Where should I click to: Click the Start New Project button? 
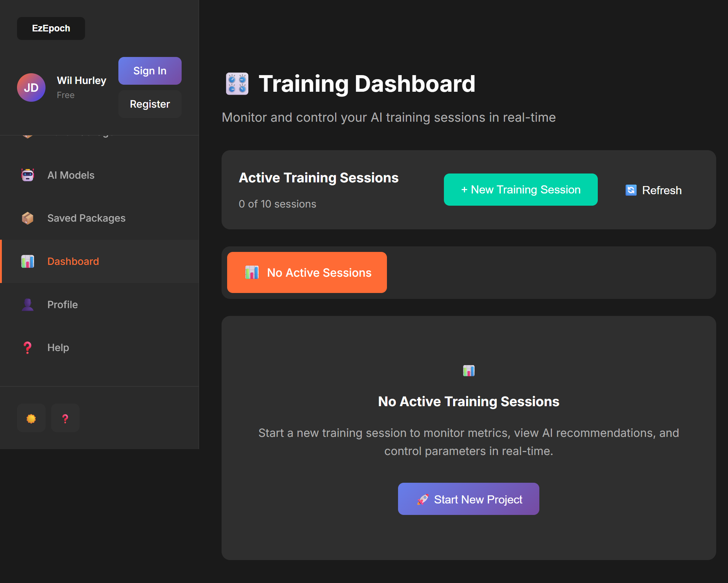[x=468, y=499]
